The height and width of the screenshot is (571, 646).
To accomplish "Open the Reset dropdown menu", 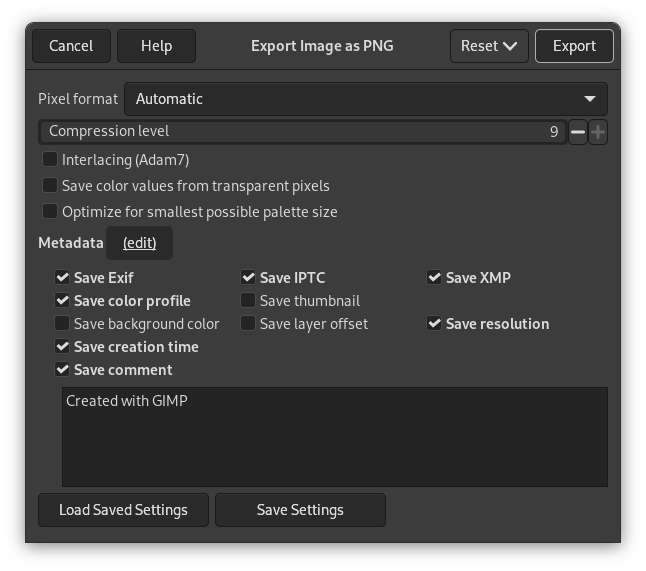I will coord(489,46).
